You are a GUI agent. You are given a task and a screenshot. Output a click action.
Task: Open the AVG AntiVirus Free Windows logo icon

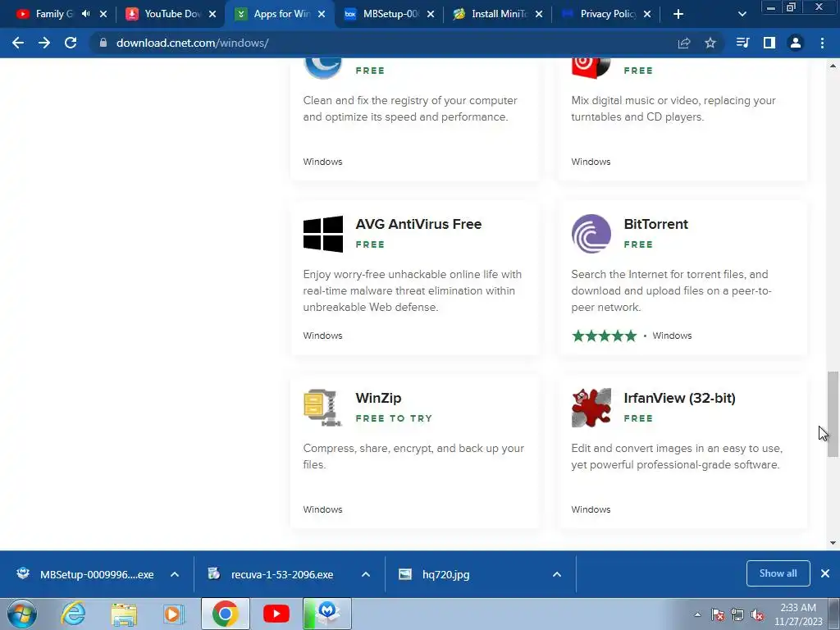(323, 234)
